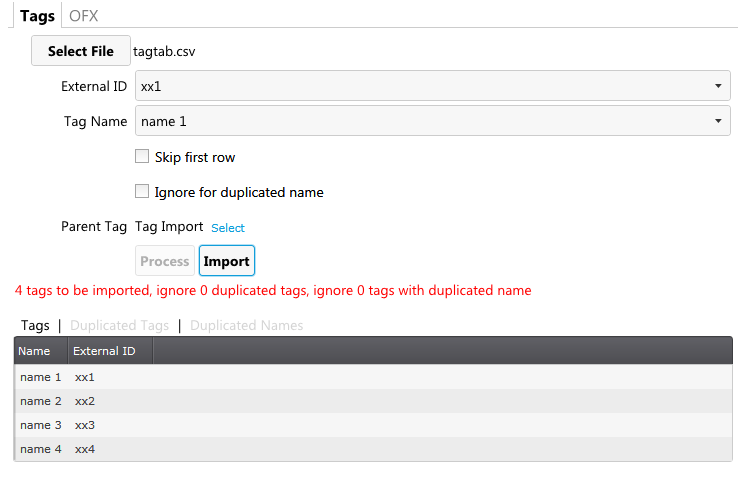The height and width of the screenshot is (479, 743).
Task: Click the Process button
Action: tap(164, 261)
